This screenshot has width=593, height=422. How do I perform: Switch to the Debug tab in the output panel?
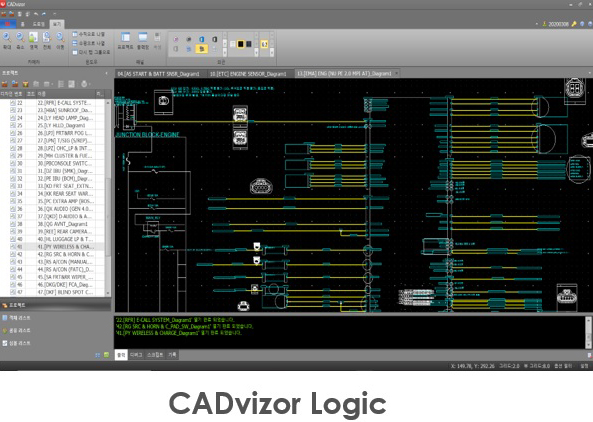coord(136,355)
